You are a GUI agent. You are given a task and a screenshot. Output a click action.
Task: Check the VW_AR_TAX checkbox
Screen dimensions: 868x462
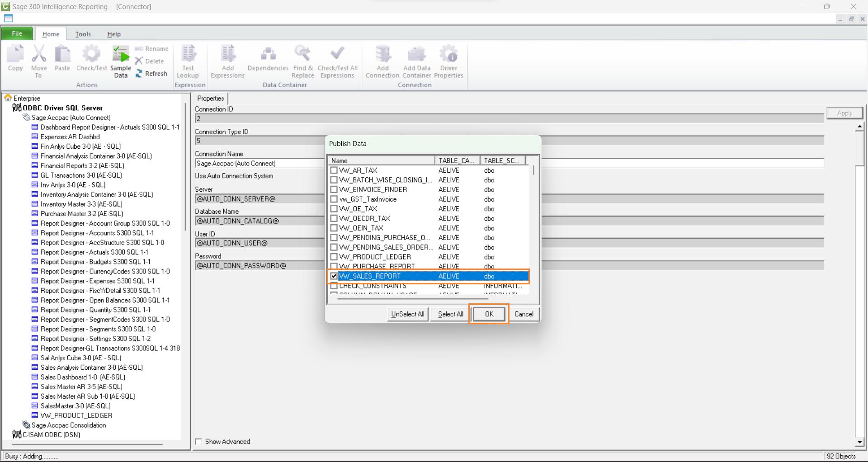(x=334, y=170)
